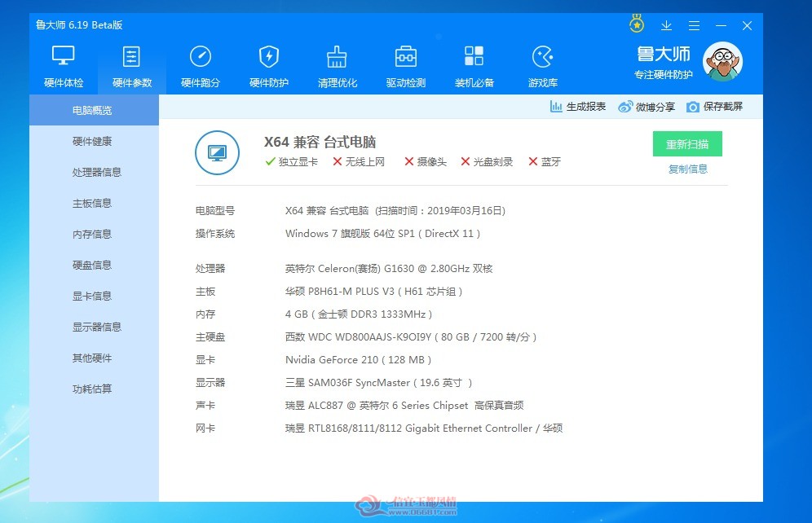The width and height of the screenshot is (812, 523).
Task: Switch to 硬件健康 sidebar tab
Action: click(x=94, y=141)
